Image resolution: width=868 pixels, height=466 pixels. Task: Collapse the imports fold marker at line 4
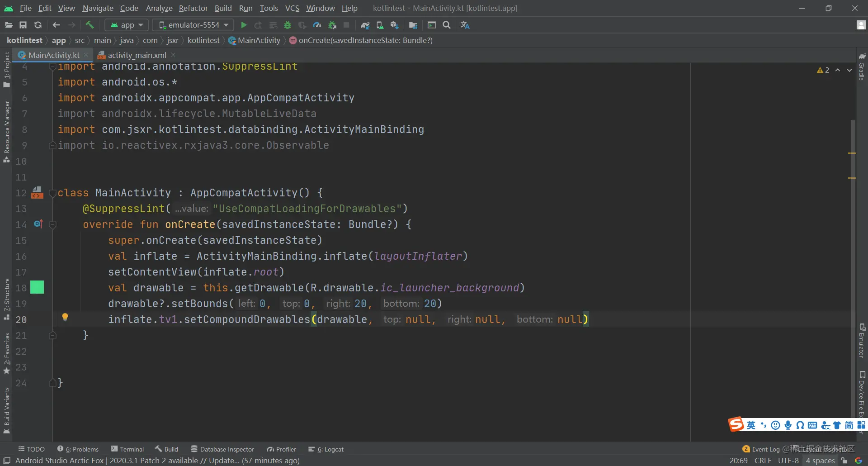click(52, 67)
